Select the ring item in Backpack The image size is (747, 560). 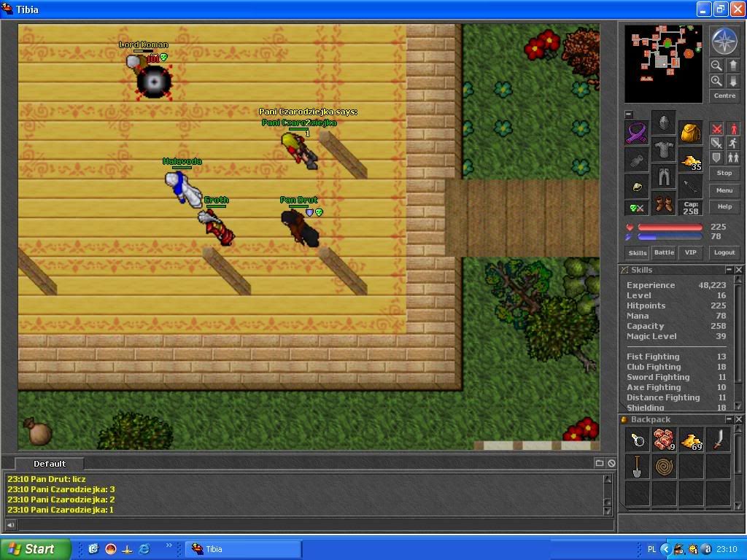[637, 440]
